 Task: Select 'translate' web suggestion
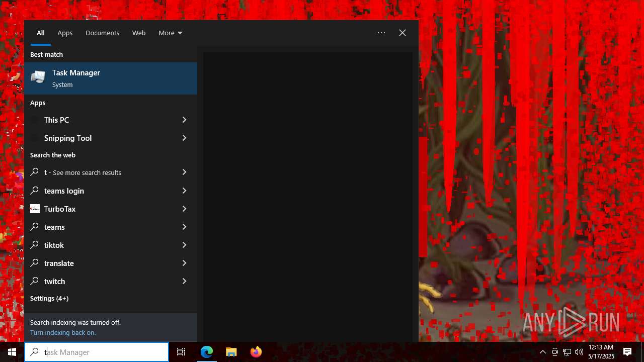coord(98,263)
